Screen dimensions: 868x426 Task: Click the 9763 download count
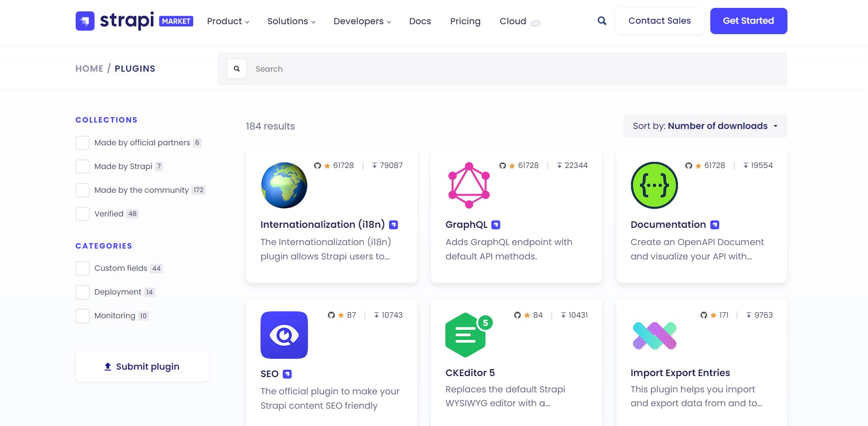click(x=764, y=315)
